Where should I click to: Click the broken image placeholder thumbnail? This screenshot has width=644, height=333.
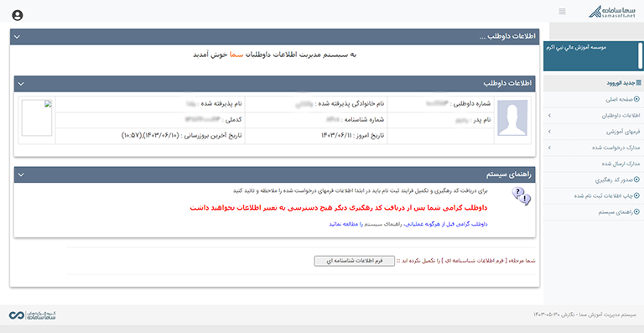pyautogui.click(x=37, y=117)
